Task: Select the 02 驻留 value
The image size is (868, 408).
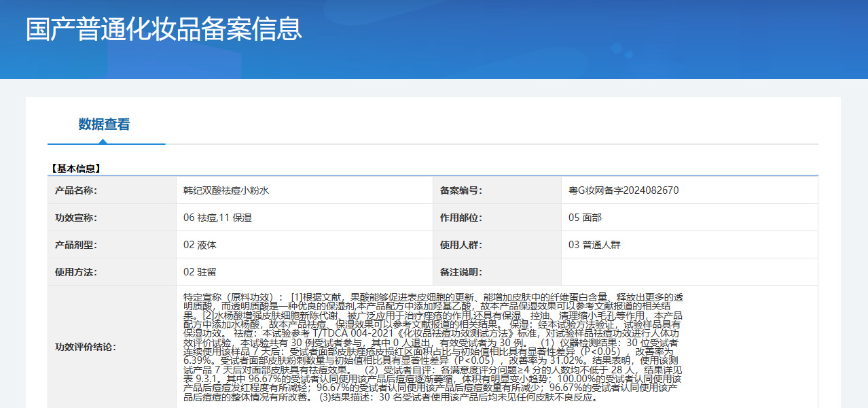Action: [x=200, y=272]
